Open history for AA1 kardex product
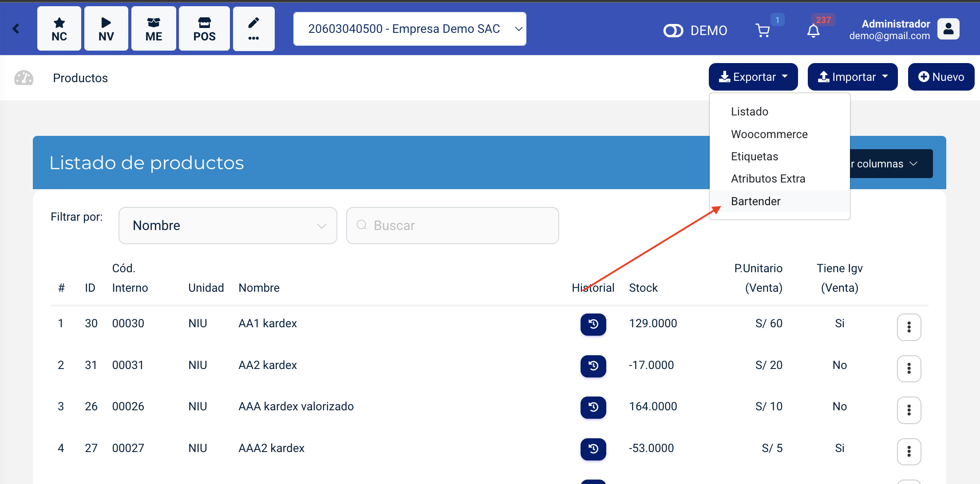980x484 pixels. [593, 325]
